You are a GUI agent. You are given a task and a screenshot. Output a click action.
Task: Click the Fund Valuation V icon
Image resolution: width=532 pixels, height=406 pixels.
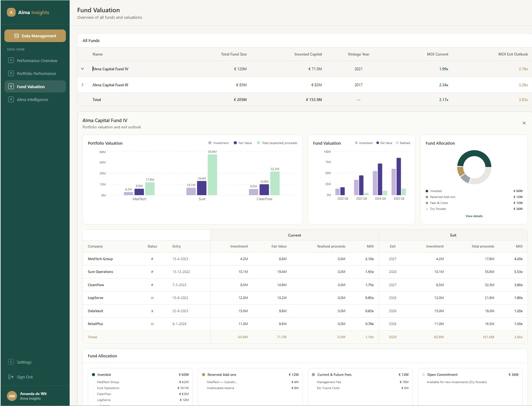11,86
